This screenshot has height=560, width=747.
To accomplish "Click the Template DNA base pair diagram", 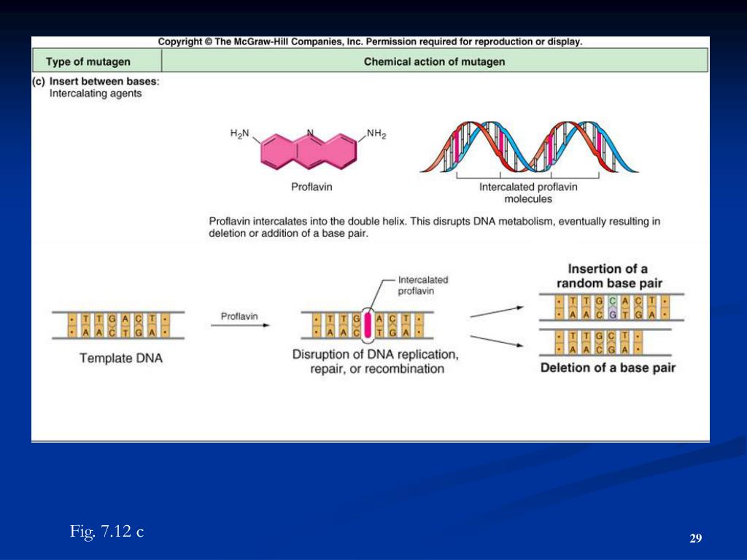I will (x=118, y=326).
